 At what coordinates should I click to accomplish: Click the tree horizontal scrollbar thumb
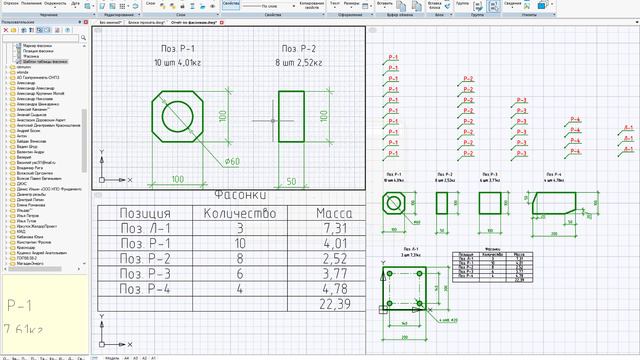tap(35, 269)
